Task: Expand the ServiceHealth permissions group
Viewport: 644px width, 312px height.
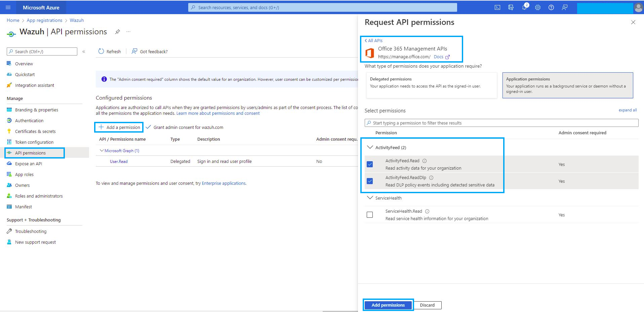Action: (x=370, y=198)
